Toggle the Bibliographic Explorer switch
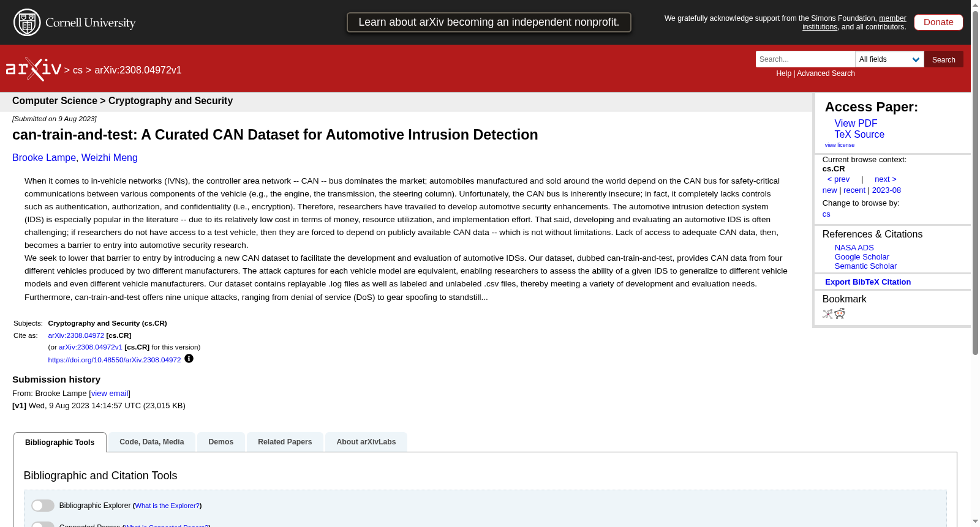The height and width of the screenshot is (527, 980). pos(43,506)
